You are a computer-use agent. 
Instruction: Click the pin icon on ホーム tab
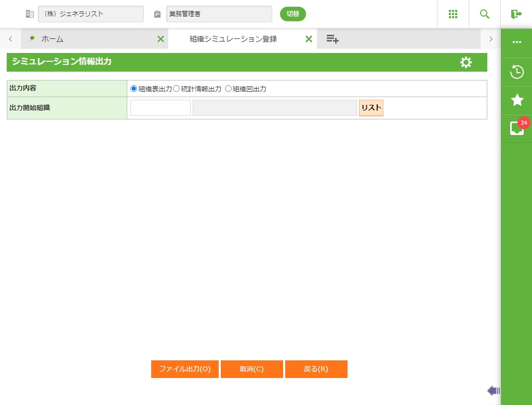click(32, 38)
